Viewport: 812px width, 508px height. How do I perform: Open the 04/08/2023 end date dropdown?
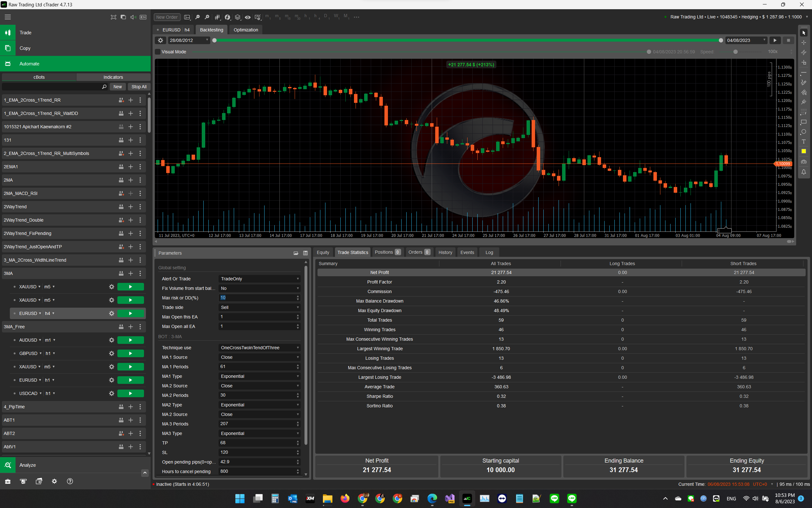[746, 40]
